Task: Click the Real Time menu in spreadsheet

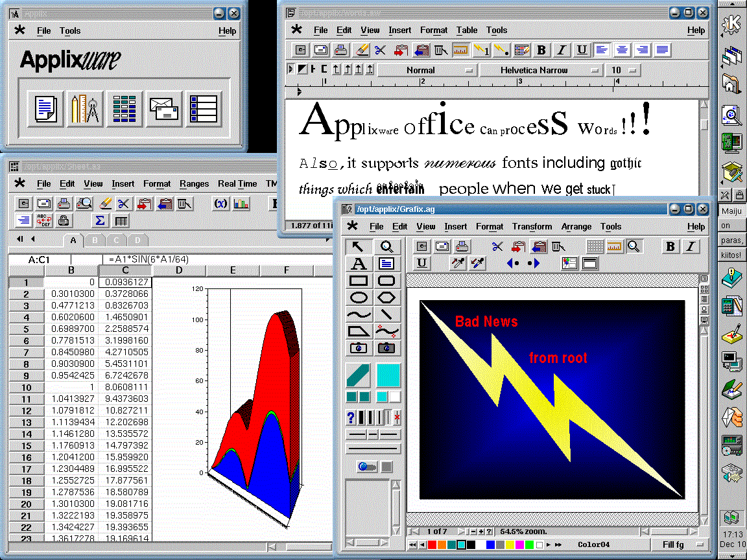Action: pyautogui.click(x=237, y=183)
